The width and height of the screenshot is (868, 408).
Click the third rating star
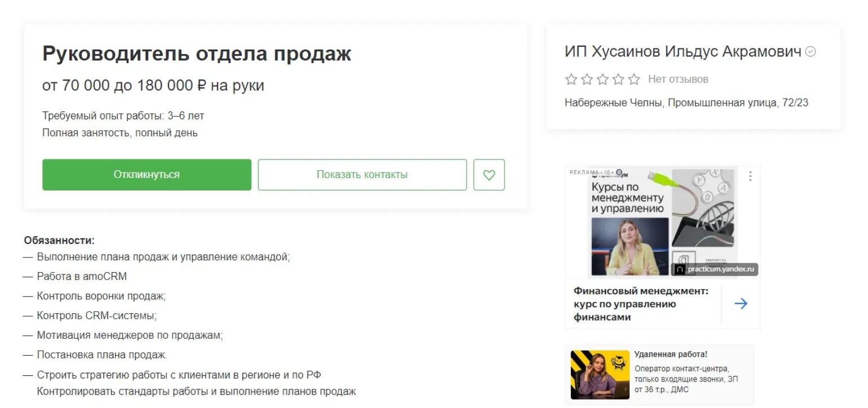click(603, 79)
